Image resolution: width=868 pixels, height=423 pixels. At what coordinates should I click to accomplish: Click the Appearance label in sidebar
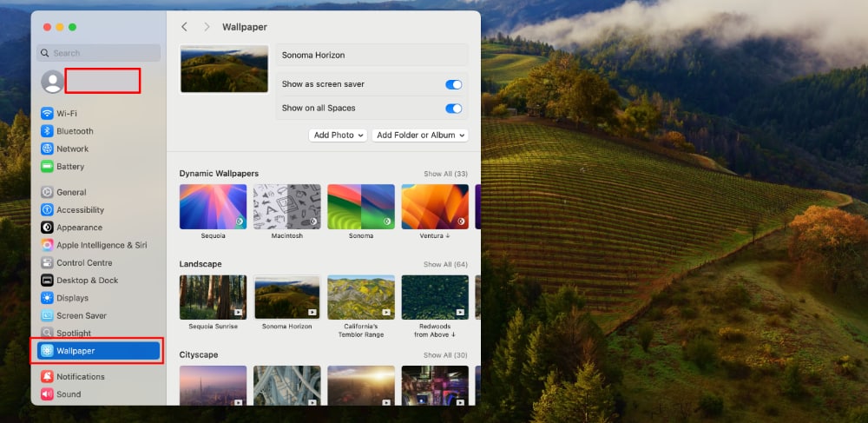(79, 228)
